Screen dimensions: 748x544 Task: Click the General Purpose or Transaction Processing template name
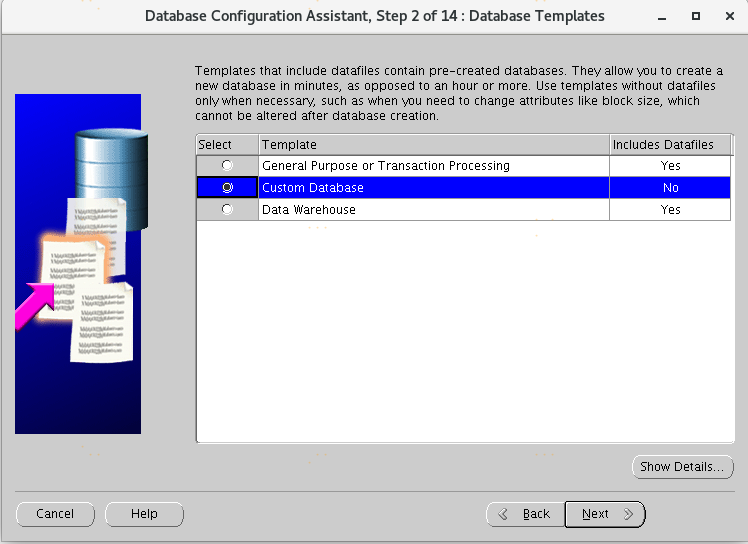pos(385,166)
